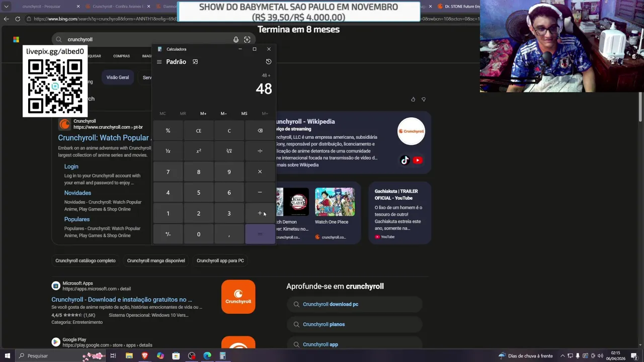The width and height of the screenshot is (644, 362).
Task: Click the Crunchyroll logo in Wikipedia card
Action: (411, 131)
